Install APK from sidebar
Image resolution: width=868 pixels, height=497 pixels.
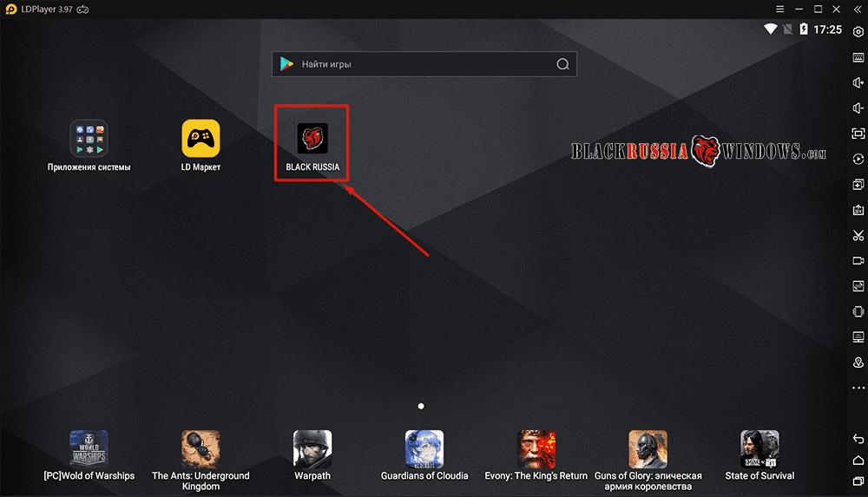point(858,210)
